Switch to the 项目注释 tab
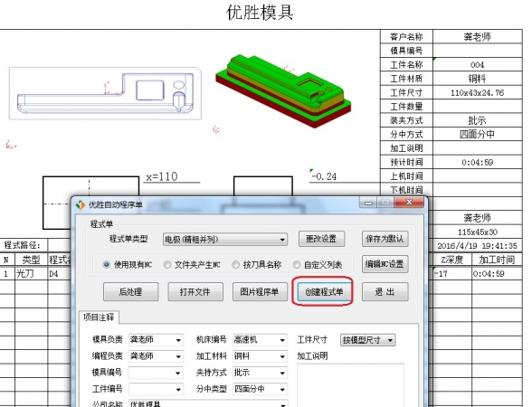532x407 pixels. tap(99, 317)
